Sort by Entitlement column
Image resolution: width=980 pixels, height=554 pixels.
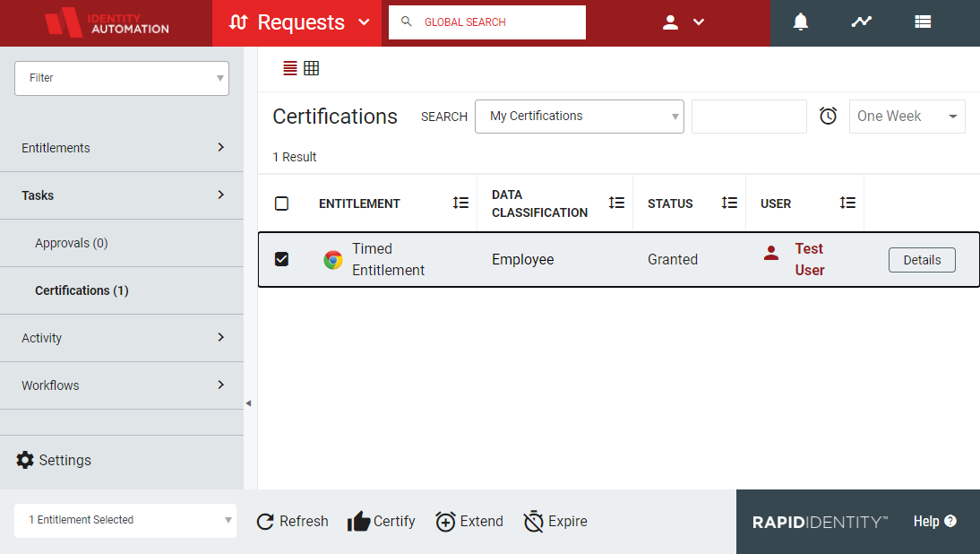click(x=460, y=203)
